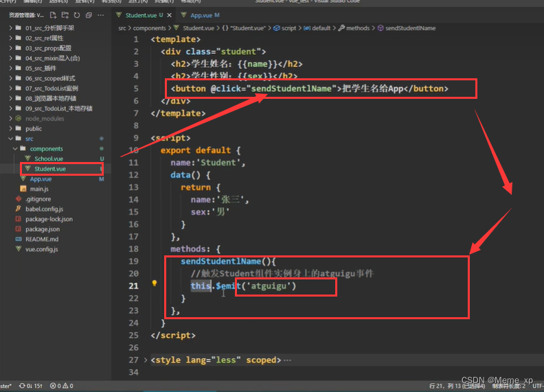This screenshot has height=392, width=544.
Task: Click the '</script>' closing tag on line 25
Action: [x=173, y=336]
